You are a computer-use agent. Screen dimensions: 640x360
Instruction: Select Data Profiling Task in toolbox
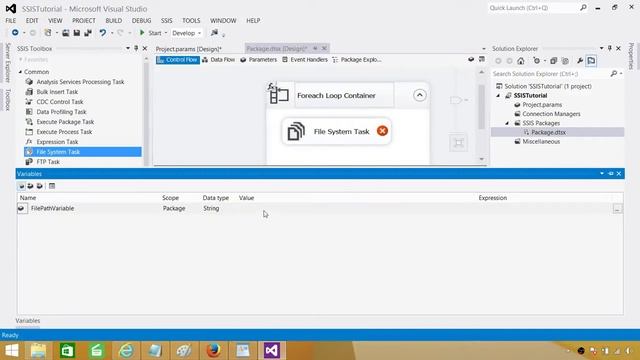point(61,112)
